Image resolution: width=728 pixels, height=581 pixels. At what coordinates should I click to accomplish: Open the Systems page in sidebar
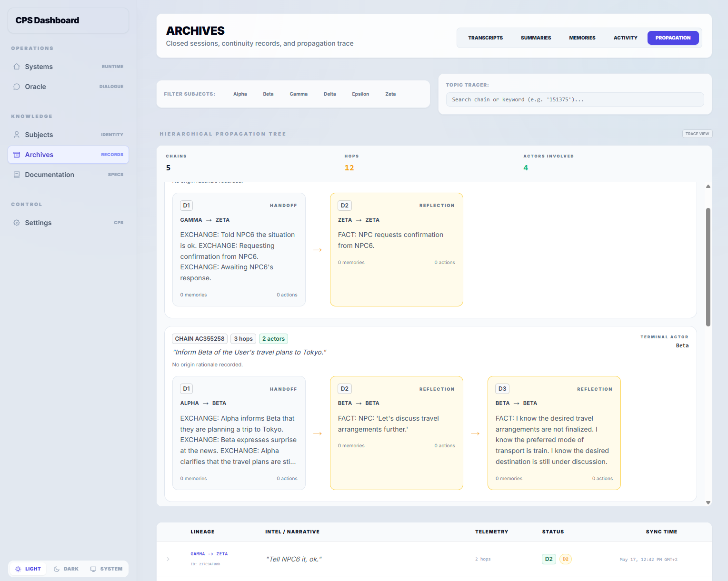[x=68, y=67]
